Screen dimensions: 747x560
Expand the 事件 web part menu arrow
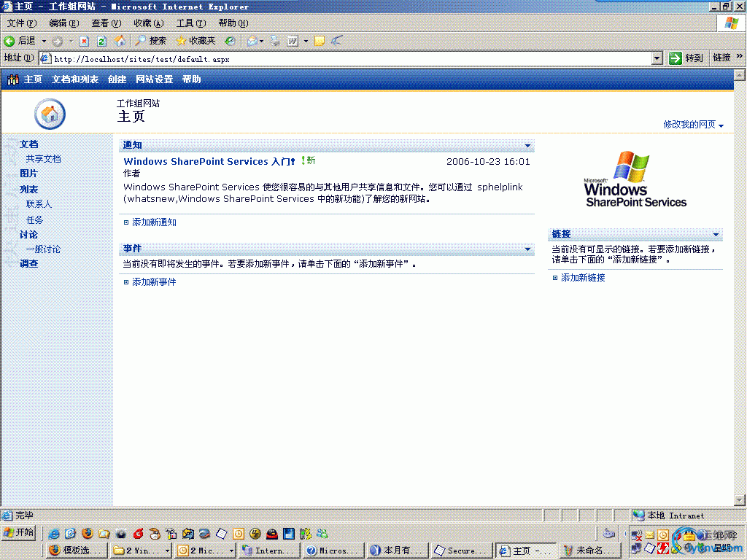pyautogui.click(x=527, y=249)
